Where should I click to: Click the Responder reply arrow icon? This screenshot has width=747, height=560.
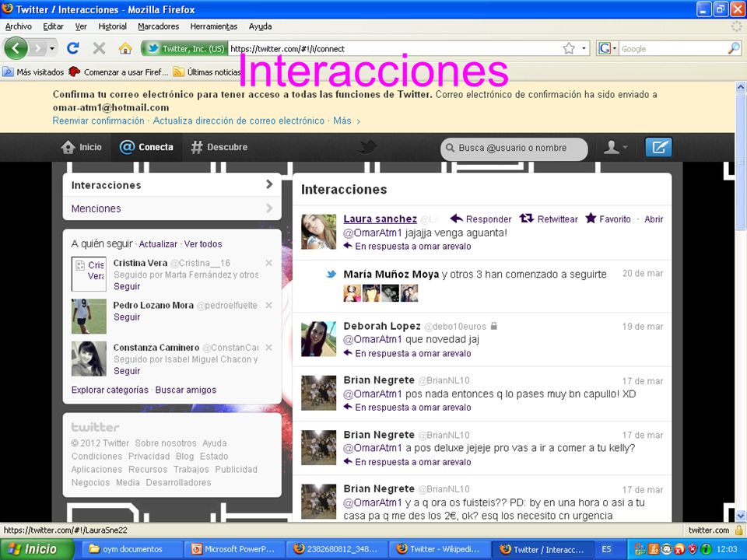(457, 219)
